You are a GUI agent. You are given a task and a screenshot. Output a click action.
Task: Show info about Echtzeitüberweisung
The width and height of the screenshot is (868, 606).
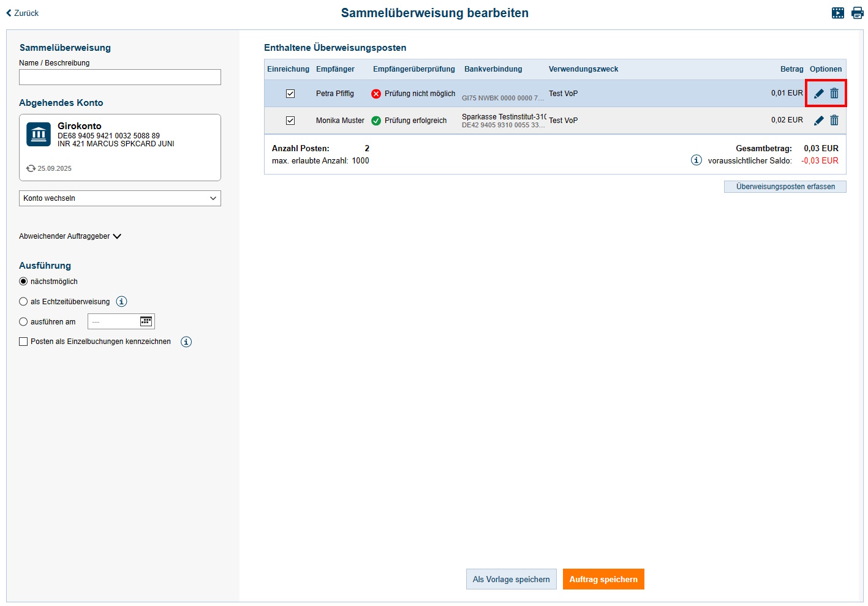(122, 302)
